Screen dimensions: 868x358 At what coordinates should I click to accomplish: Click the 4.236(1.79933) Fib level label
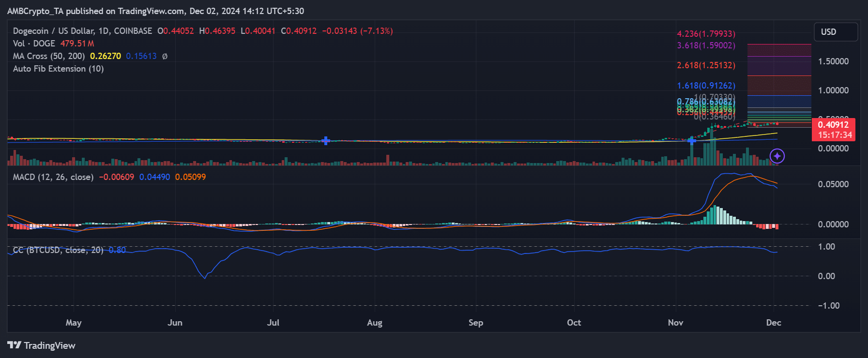(706, 34)
